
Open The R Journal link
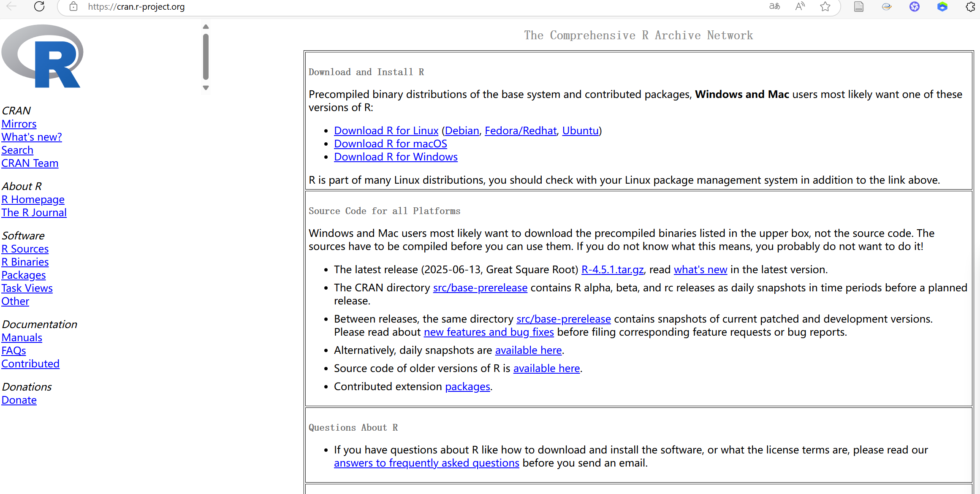[x=34, y=212]
